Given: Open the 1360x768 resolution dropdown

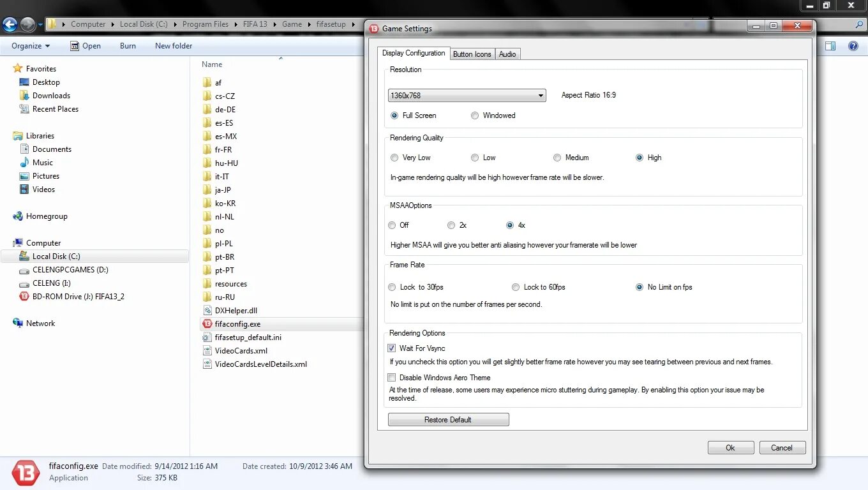Looking at the screenshot, I should pos(467,96).
